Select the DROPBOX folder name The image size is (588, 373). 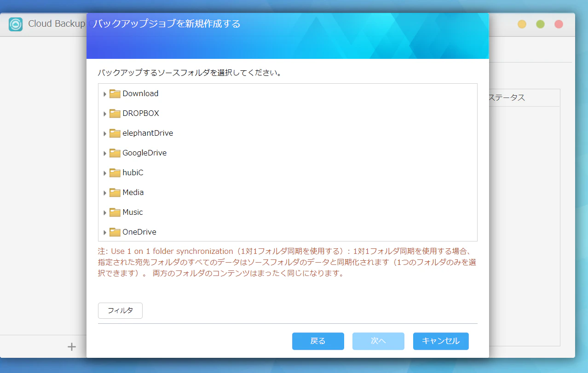tap(141, 113)
